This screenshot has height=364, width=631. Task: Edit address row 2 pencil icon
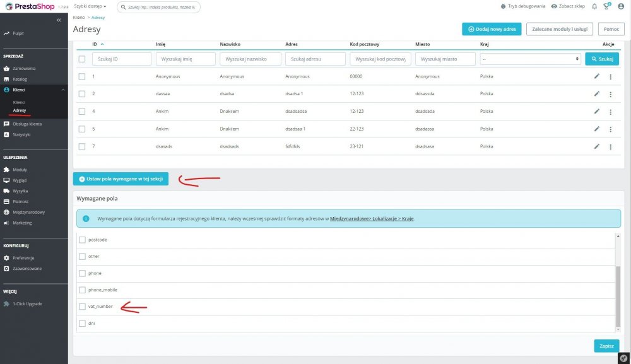tap(597, 94)
